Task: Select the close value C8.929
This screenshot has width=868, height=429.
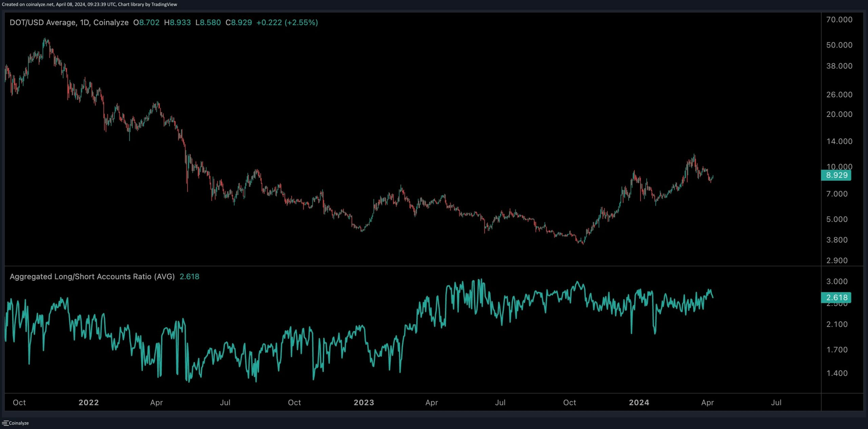Action: point(239,23)
